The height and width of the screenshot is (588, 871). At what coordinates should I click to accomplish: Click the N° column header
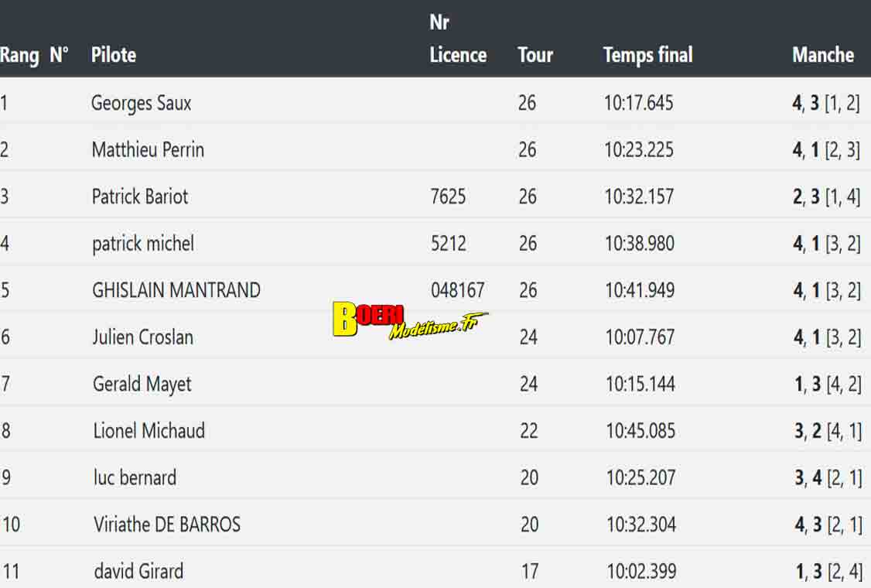pyautogui.click(x=59, y=55)
